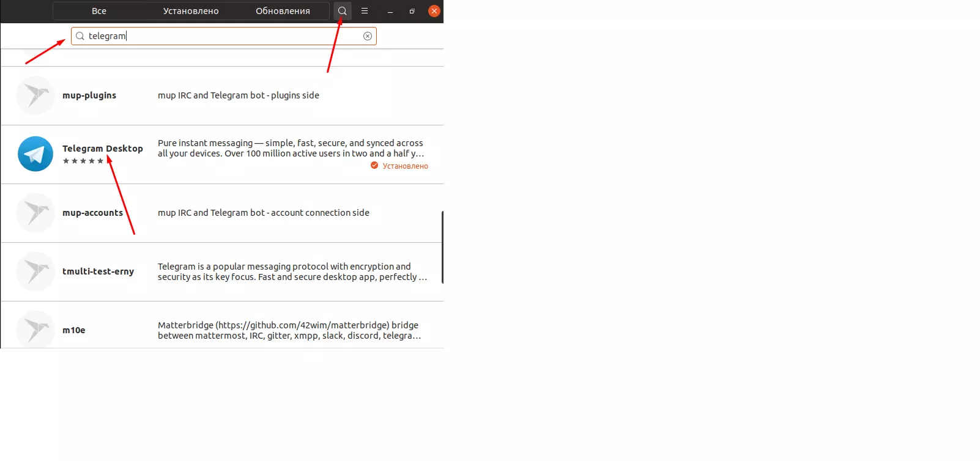Viewport: 980px width, 461px height.
Task: Open the tmulti-test-erny entry
Action: coord(221,272)
